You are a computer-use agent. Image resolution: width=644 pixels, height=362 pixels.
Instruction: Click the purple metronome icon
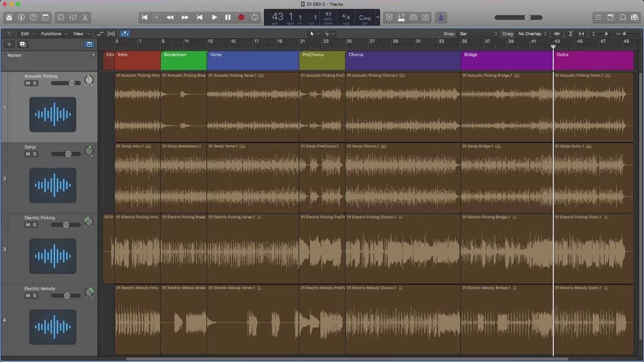(x=440, y=17)
